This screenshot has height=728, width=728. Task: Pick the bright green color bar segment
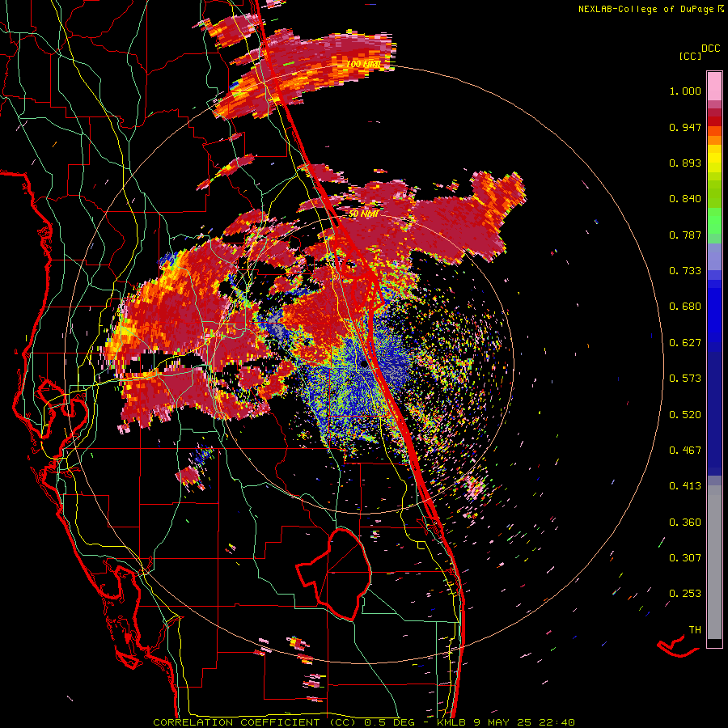pos(714,221)
